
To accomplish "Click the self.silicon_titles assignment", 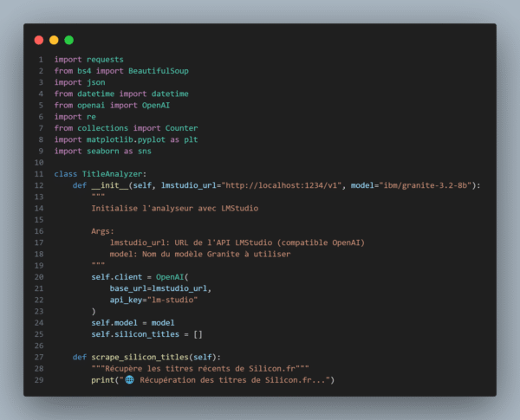I will click(x=143, y=334).
